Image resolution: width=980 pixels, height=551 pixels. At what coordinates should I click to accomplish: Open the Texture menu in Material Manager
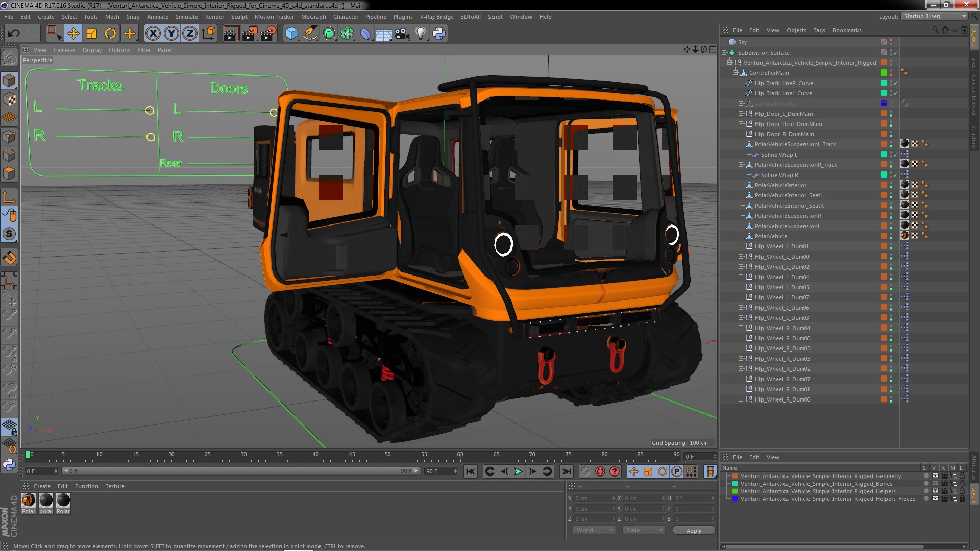tap(115, 486)
